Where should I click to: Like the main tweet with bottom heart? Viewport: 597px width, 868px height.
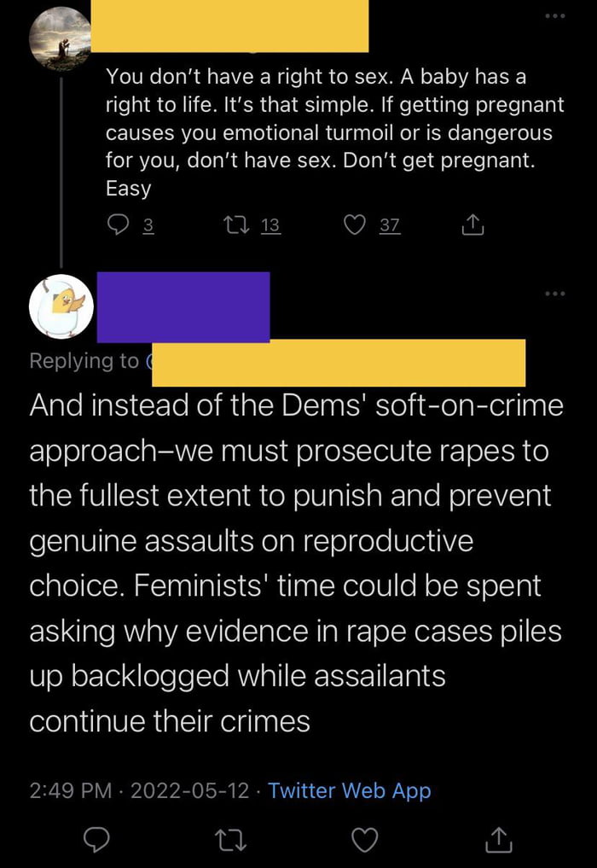click(x=364, y=841)
